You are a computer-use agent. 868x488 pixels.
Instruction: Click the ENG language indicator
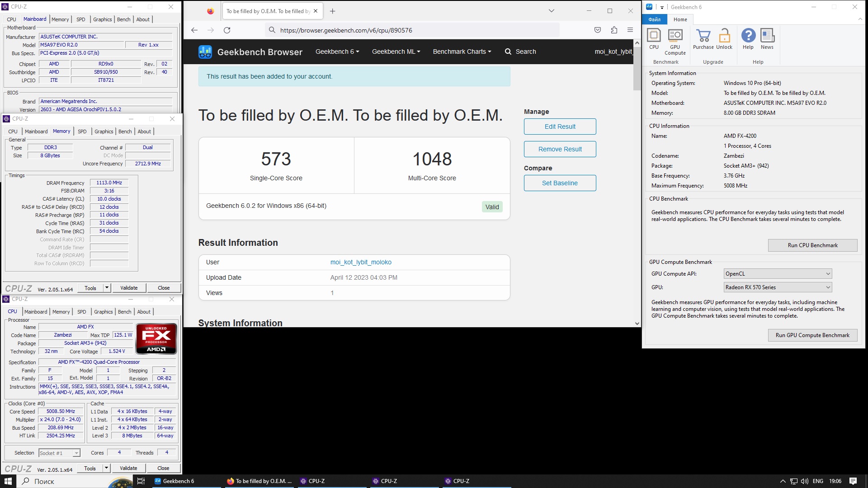click(x=818, y=481)
